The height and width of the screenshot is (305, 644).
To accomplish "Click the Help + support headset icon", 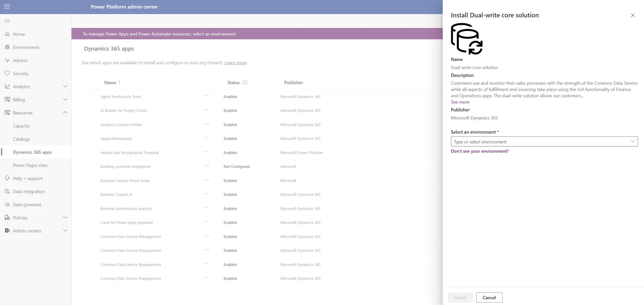I will click(7, 178).
